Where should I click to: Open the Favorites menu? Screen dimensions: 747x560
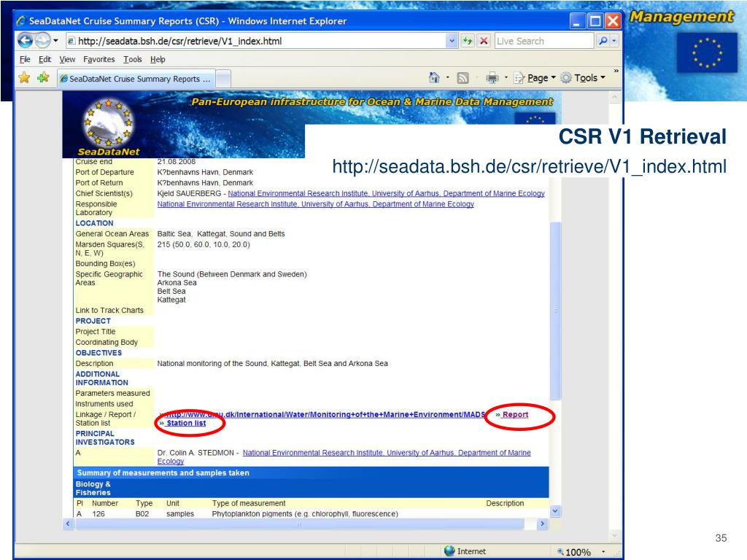(99, 60)
